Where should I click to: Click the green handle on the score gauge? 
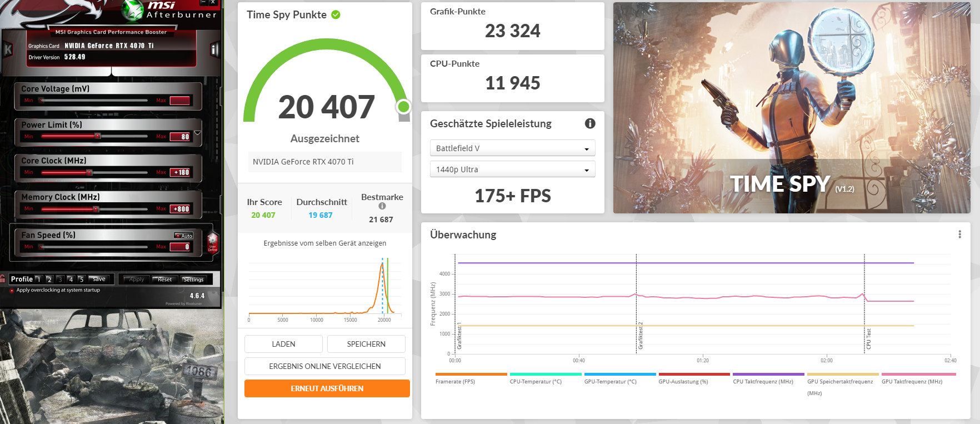coord(404,107)
